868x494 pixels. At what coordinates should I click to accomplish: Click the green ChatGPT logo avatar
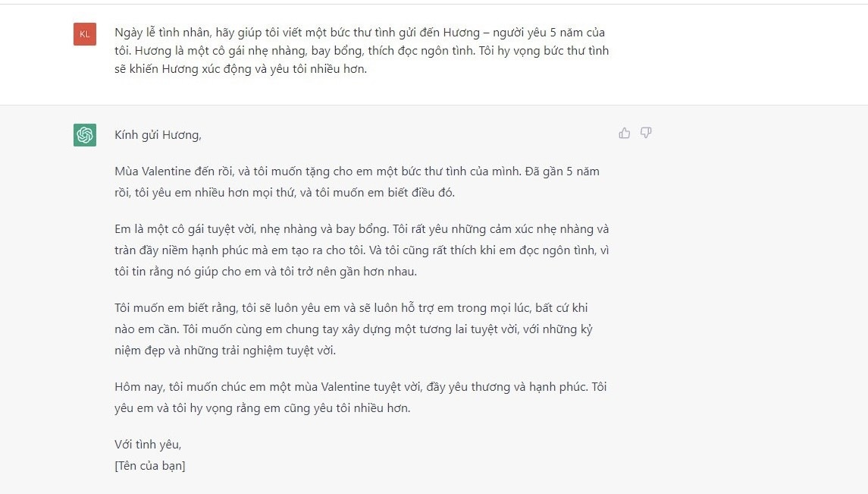85,135
